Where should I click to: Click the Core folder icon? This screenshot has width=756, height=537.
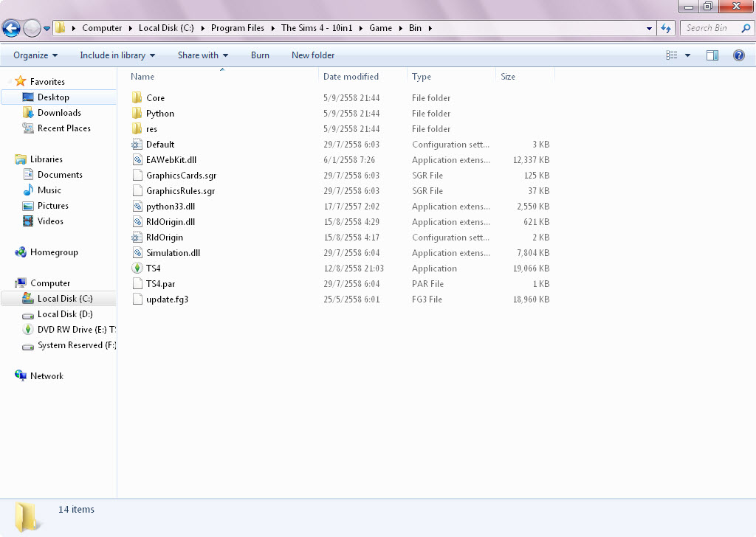pyautogui.click(x=137, y=98)
